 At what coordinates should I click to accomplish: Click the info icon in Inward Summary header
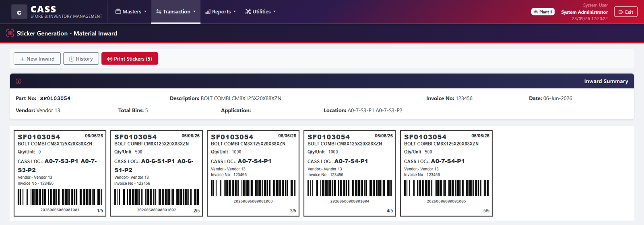point(19,81)
